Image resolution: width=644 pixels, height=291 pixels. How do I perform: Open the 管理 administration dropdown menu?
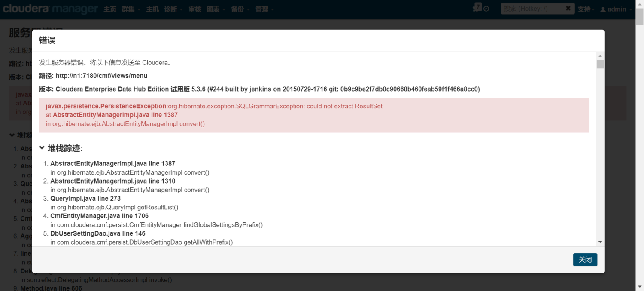pos(265,9)
